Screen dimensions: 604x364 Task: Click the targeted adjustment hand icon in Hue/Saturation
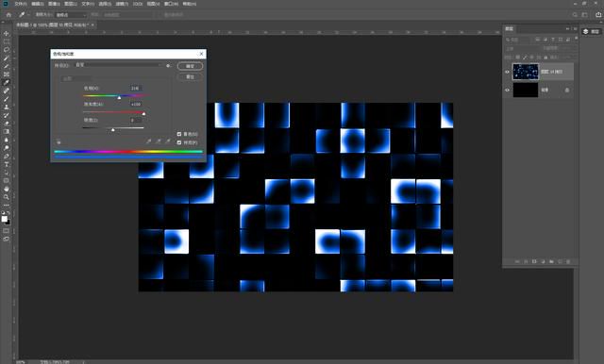coord(59,141)
